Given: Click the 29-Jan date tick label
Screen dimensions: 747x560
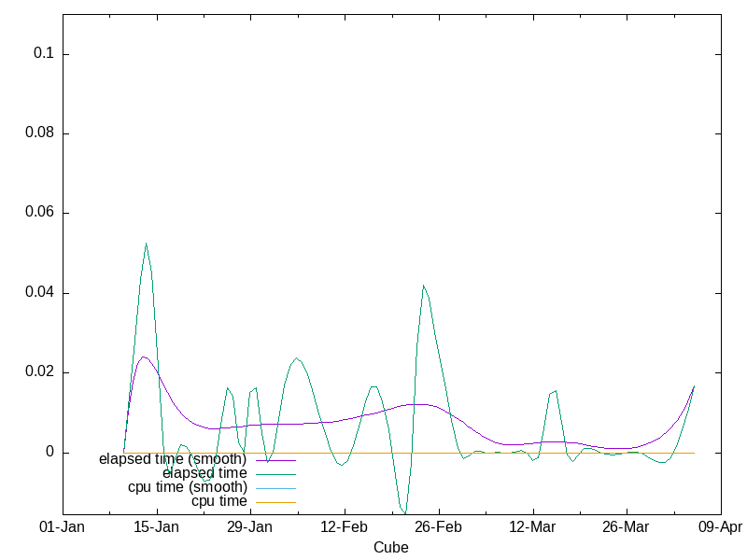Looking at the screenshot, I should coord(250,527).
